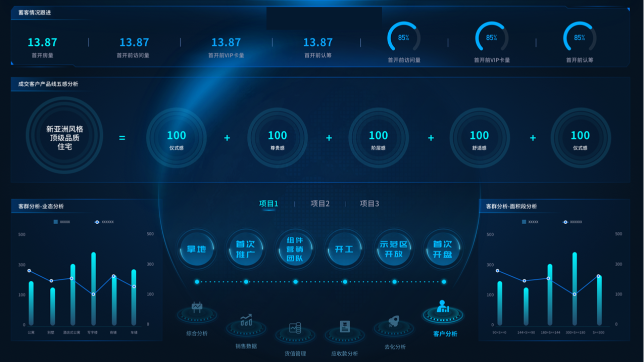This screenshot has width=644, height=362.
Task: Select the 首次开盘 milestone button
Action: pyautogui.click(x=443, y=249)
